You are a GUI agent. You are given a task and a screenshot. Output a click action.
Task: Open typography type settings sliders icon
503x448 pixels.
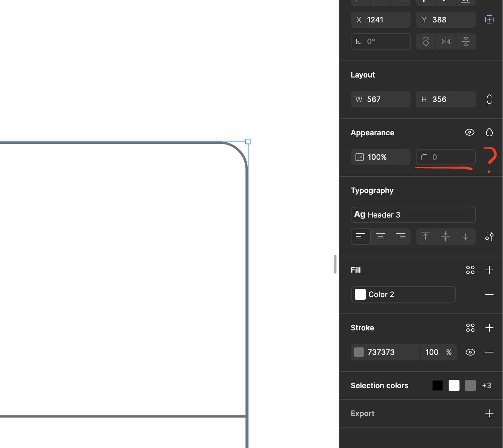click(x=489, y=237)
